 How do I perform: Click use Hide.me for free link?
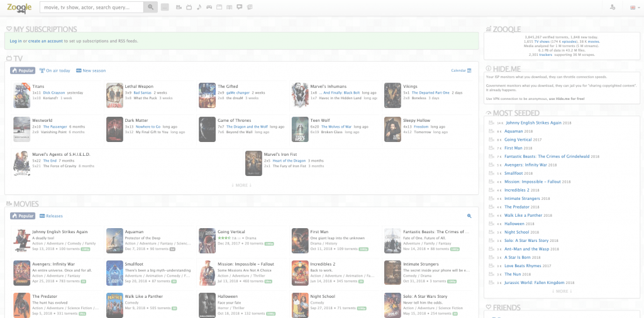[567, 99]
